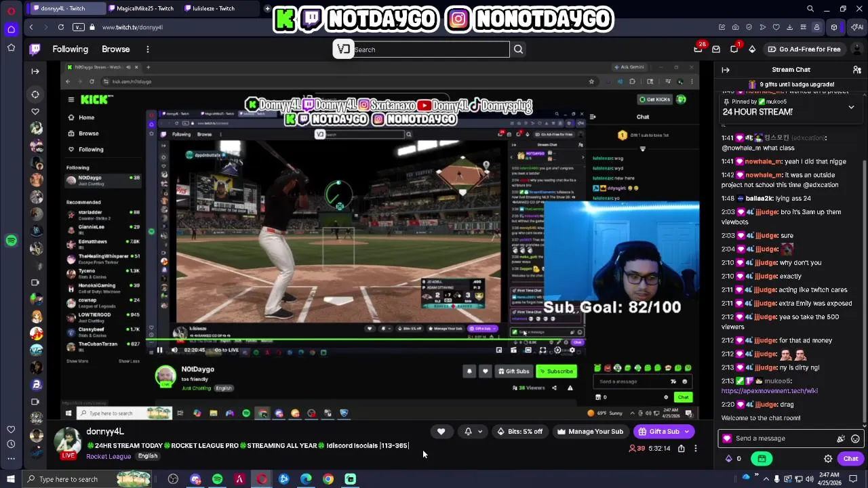
Task: Toggle the notification bell for donnyy4L
Action: tap(468, 432)
